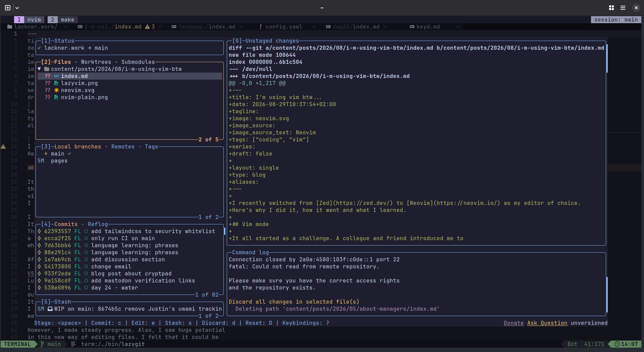Viewport: 644px width, 352px height.
Task: Select lazyvim.png in Files panel
Action: click(130, 83)
